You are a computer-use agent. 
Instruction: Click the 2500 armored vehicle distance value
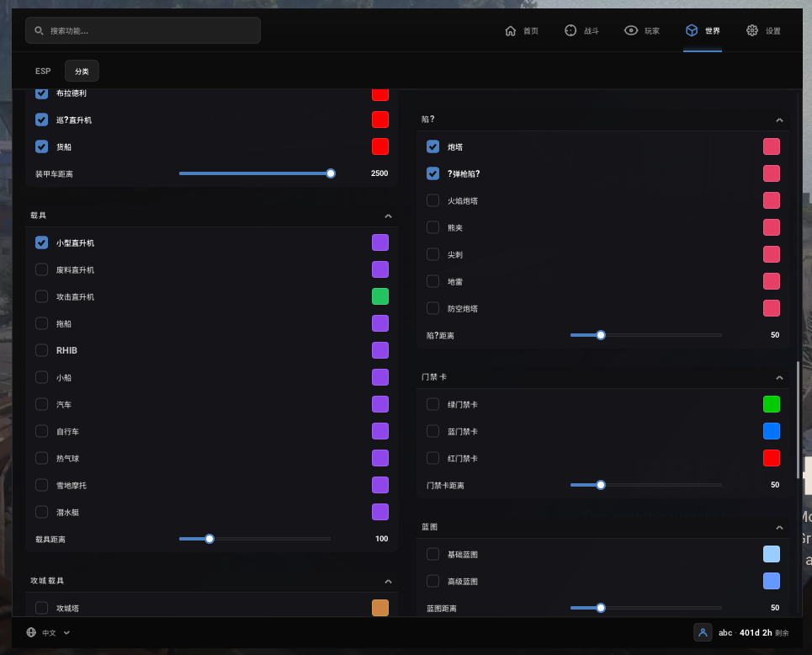point(379,173)
